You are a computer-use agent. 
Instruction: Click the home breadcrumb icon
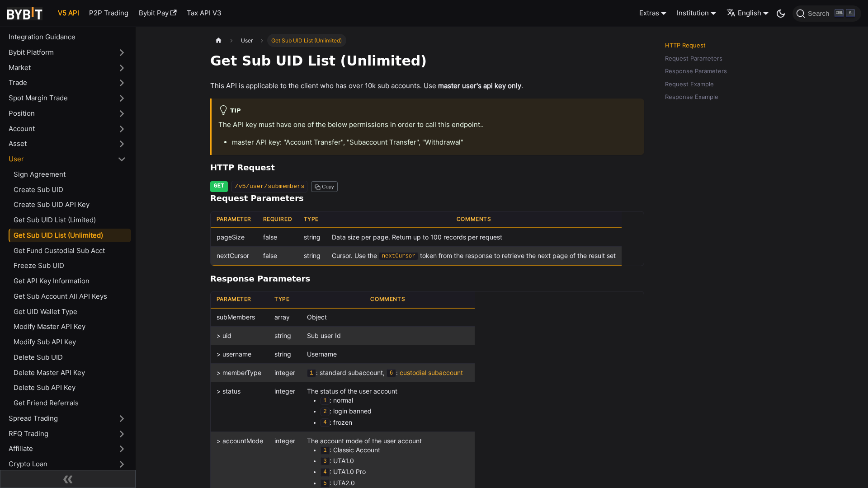pyautogui.click(x=218, y=41)
